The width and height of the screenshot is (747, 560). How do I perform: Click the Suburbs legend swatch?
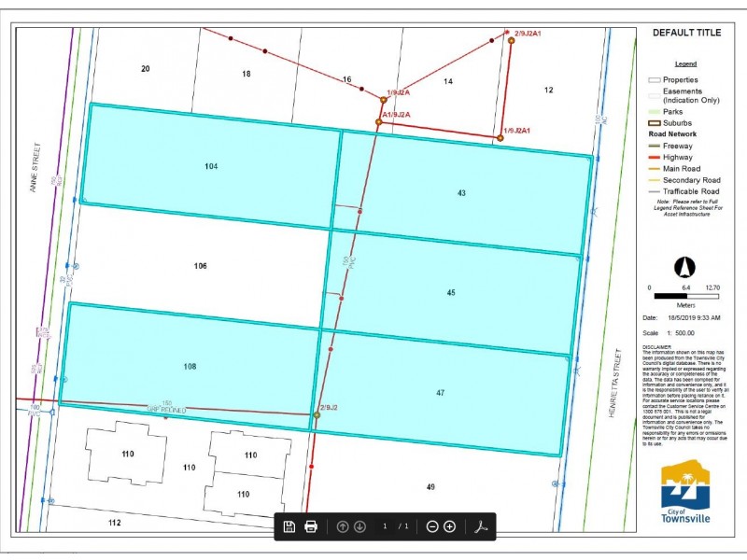pyautogui.click(x=654, y=122)
